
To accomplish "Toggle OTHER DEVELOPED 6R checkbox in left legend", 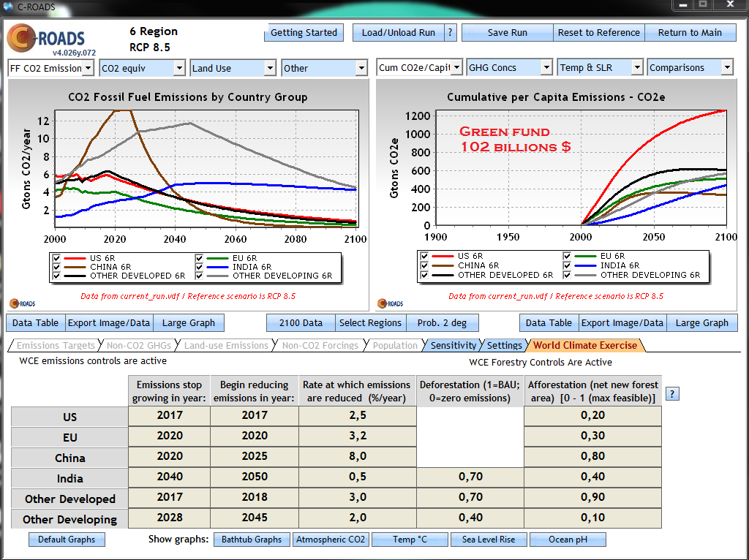I will click(x=56, y=276).
